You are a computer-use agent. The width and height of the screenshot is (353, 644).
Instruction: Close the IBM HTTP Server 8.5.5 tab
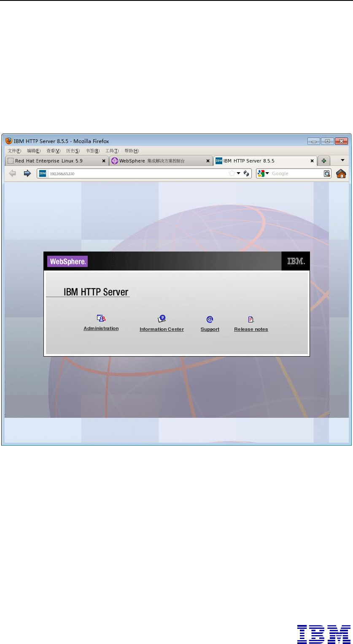(x=312, y=161)
